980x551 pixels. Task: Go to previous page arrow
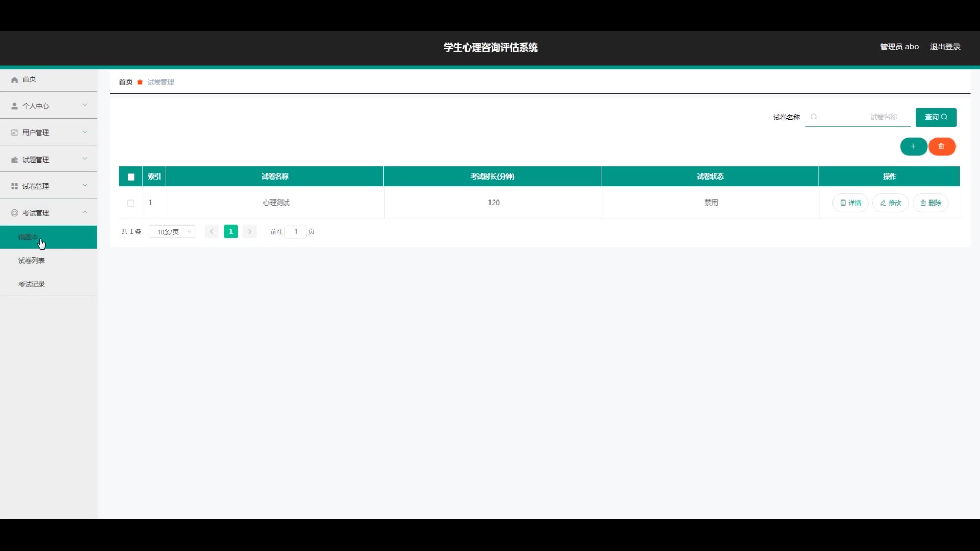click(212, 232)
